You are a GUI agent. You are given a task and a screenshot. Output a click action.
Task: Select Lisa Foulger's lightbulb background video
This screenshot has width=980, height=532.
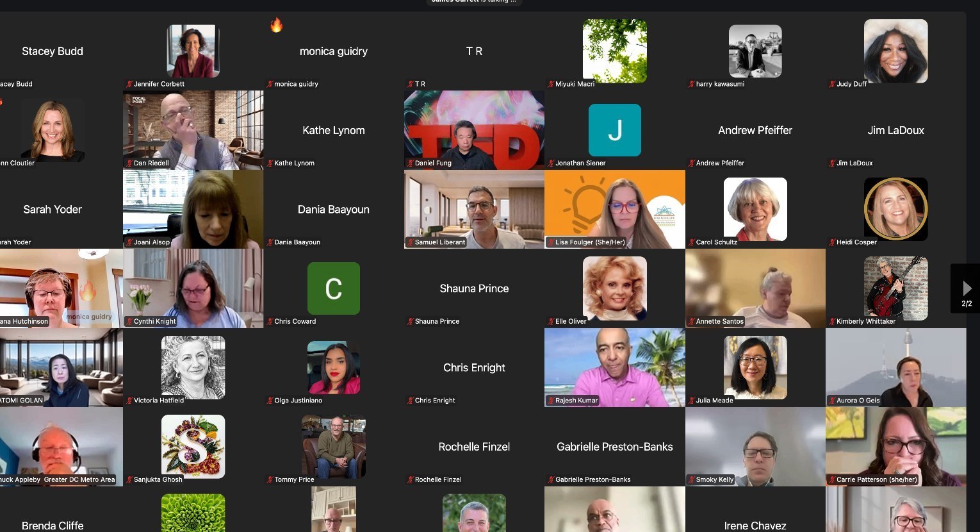[615, 209]
